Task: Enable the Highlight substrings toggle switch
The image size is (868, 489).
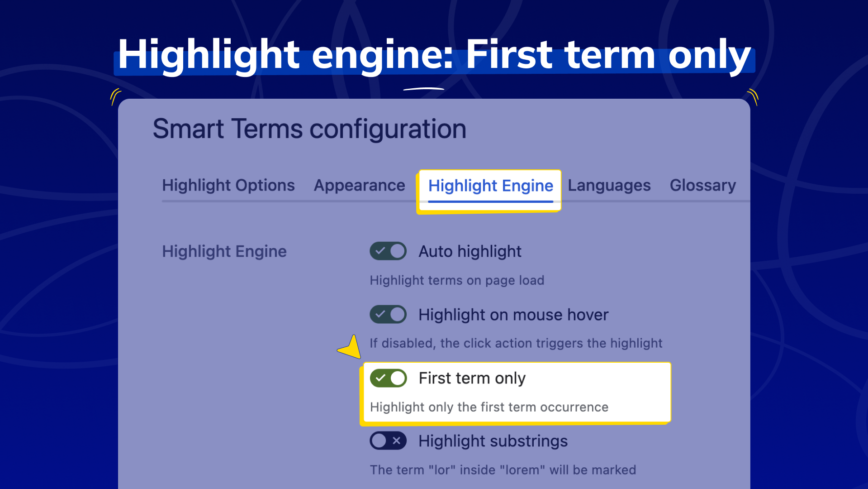Action: (x=388, y=441)
